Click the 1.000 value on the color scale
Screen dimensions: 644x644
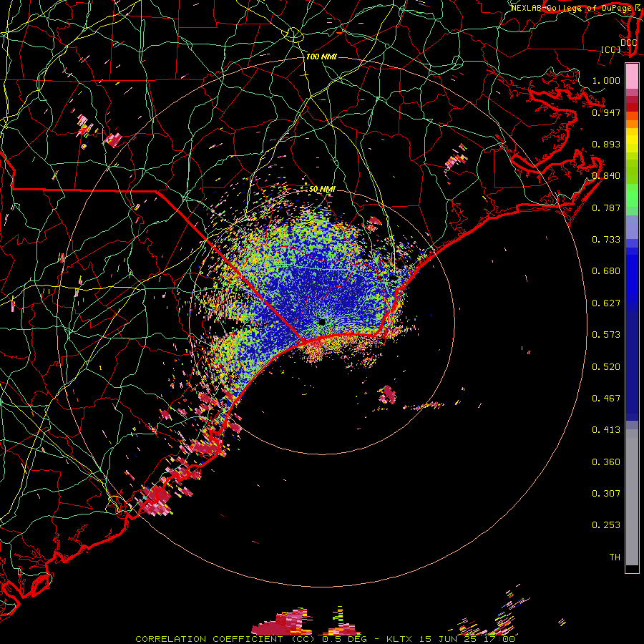(x=606, y=80)
